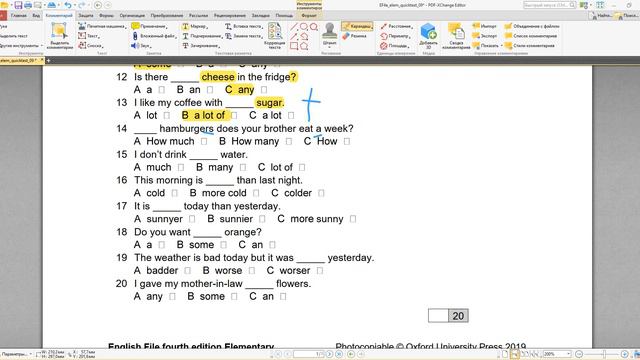640x360 pixels.
Task: Open the Главная ribbon tab
Action: [19, 16]
